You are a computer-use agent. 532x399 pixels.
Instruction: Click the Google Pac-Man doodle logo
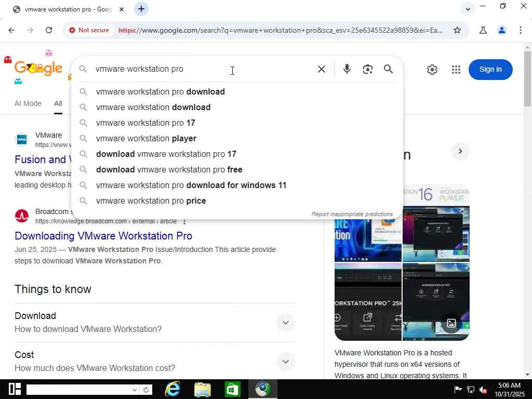click(x=38, y=68)
